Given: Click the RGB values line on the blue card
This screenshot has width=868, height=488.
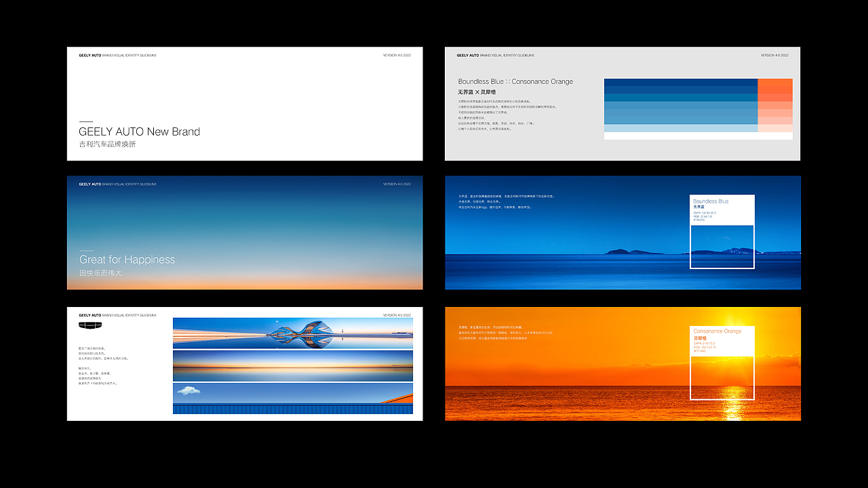Looking at the screenshot, I should coord(703,216).
